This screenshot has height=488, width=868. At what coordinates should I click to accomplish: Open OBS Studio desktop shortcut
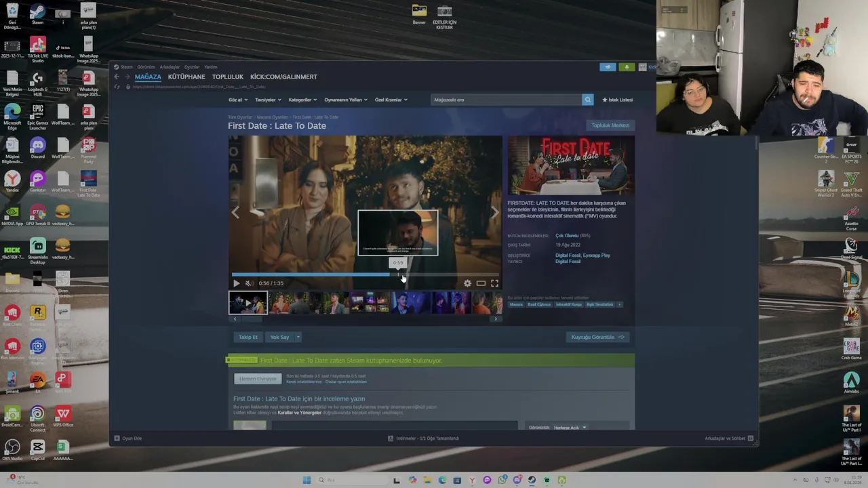12,450
